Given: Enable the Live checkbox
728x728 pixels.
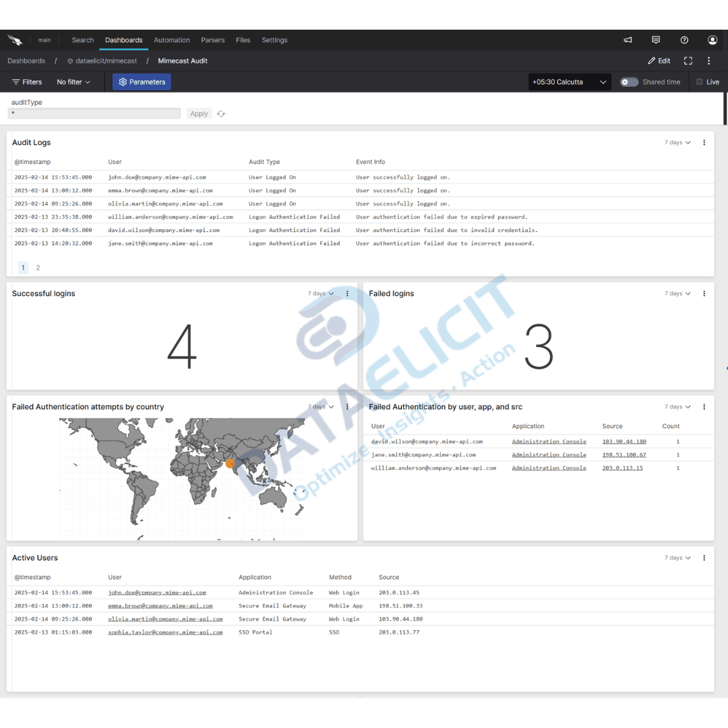Looking at the screenshot, I should [699, 82].
